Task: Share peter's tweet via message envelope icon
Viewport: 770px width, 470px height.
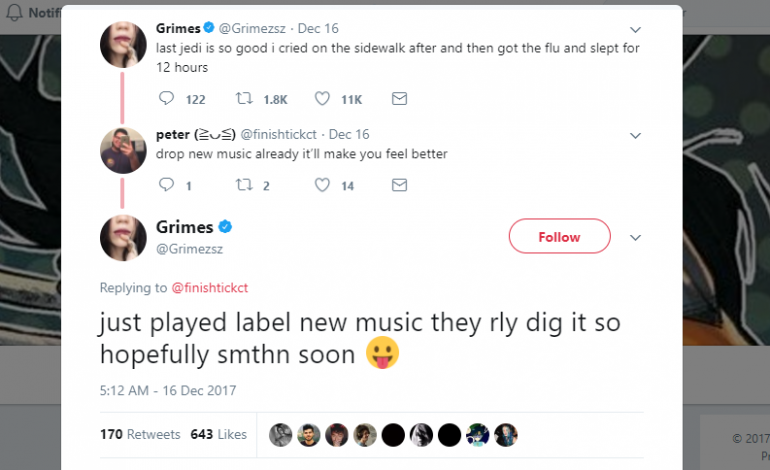Action: [x=399, y=185]
